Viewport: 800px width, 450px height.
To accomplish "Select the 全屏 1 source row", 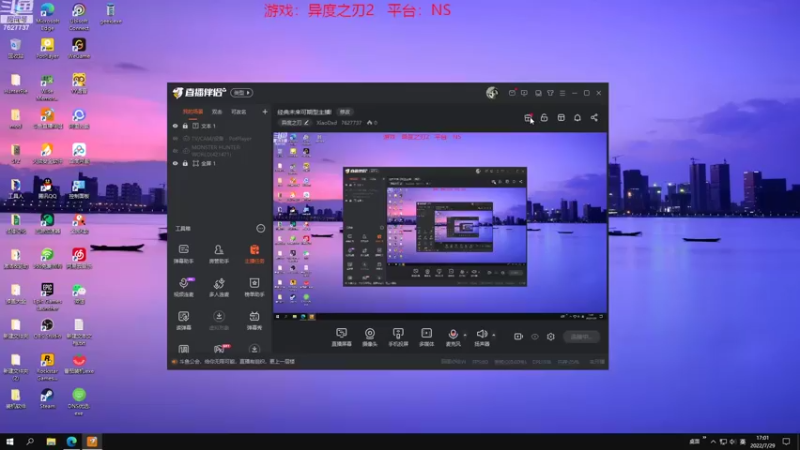I will click(x=220, y=164).
